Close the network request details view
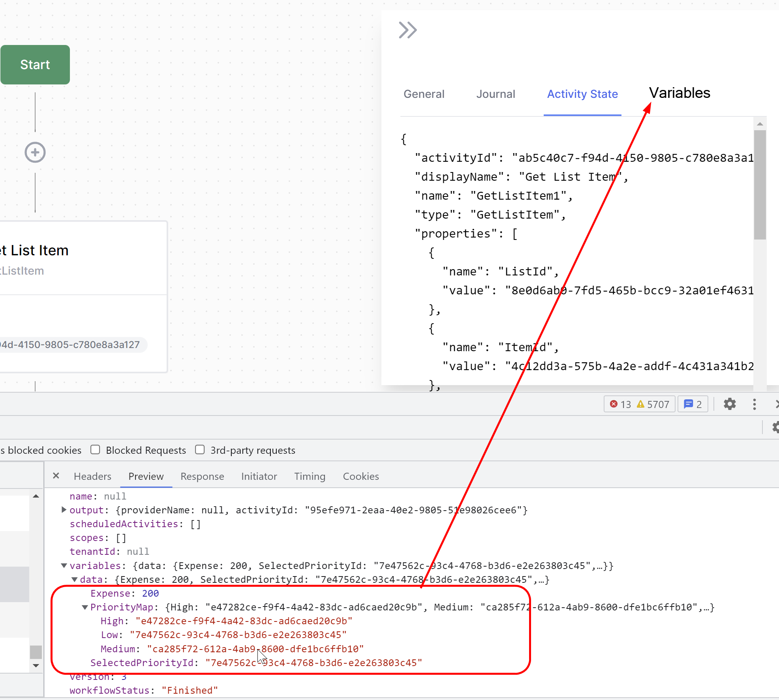 coord(56,476)
